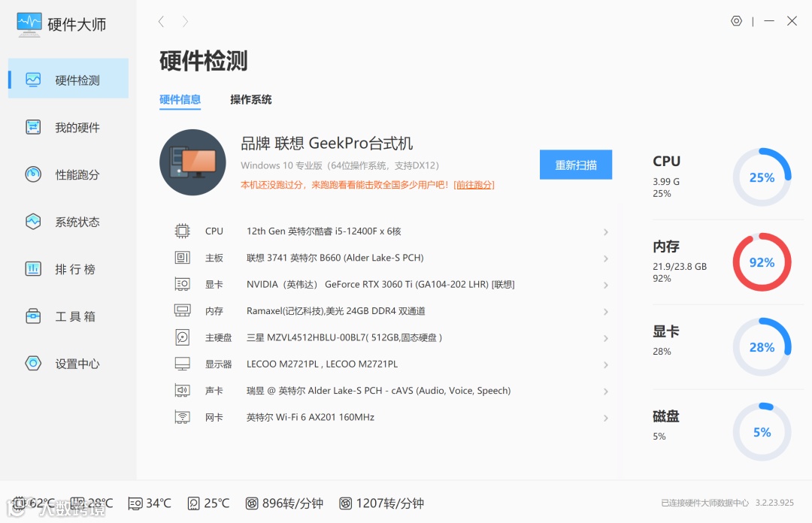Click the 工具箱 toolbox icon
Viewport: 812px width, 523px height.
tap(33, 316)
